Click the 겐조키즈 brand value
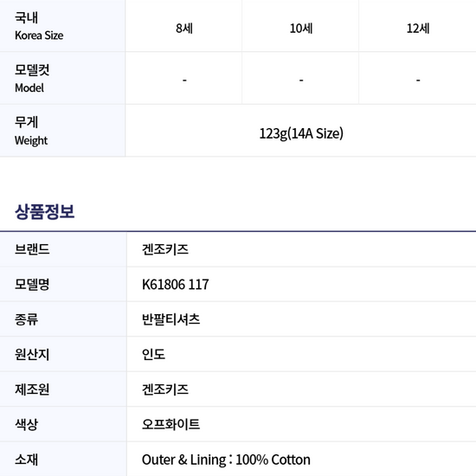The height and width of the screenshot is (476, 476). click(x=165, y=249)
